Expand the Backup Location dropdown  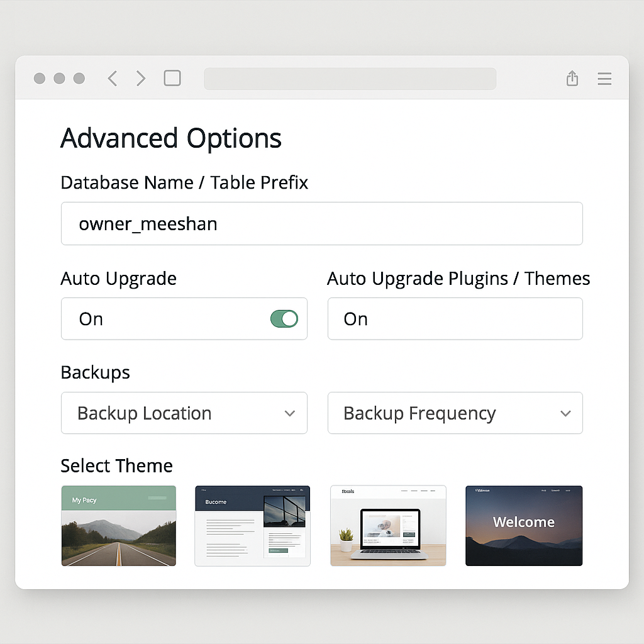tap(184, 413)
